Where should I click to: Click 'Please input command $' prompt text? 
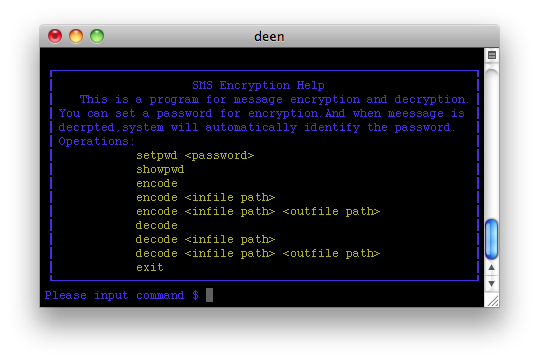coord(122,295)
